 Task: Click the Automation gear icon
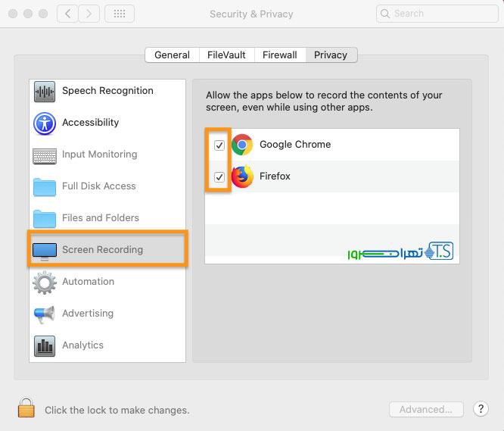[x=45, y=283]
